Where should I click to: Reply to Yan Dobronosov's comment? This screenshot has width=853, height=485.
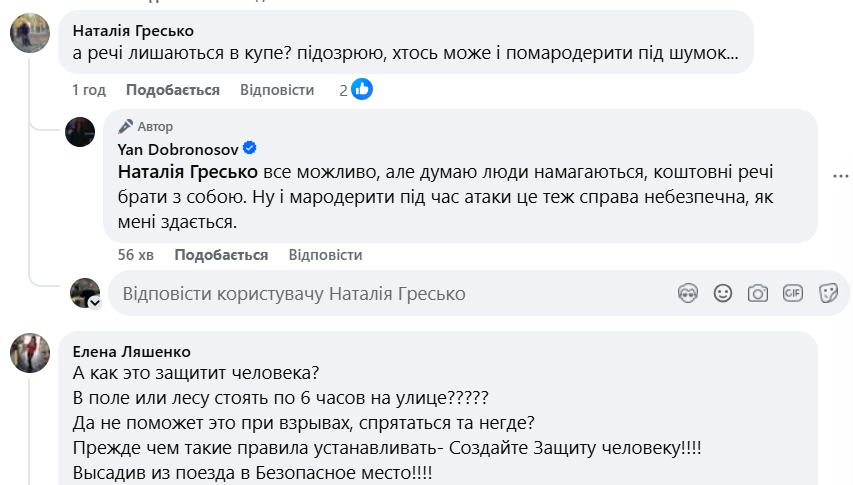[325, 255]
